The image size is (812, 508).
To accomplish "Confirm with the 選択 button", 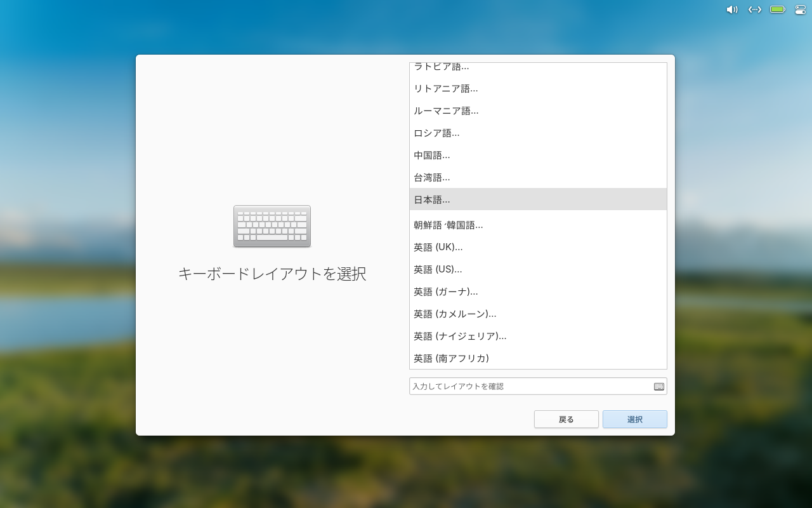I will point(635,419).
